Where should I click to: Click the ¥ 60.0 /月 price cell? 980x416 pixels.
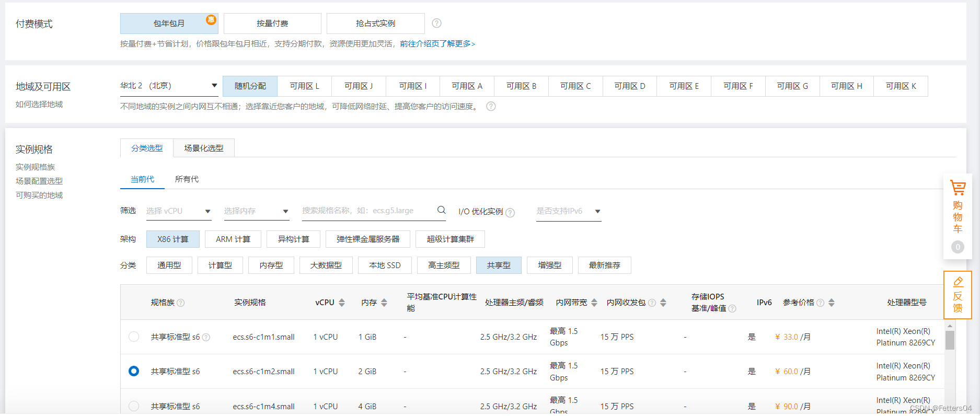(792, 372)
